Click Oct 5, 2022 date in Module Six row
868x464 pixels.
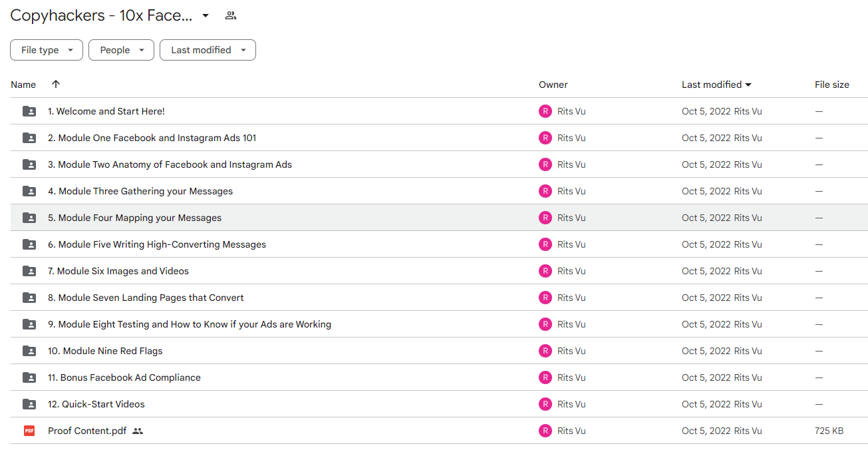tap(706, 271)
